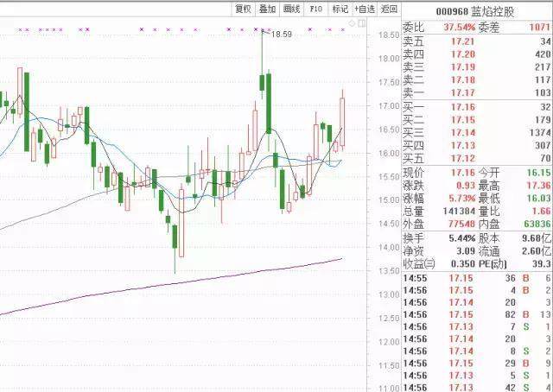The image size is (553, 392).
Task: Open the 叠加 overlay option
Action: pos(267,9)
